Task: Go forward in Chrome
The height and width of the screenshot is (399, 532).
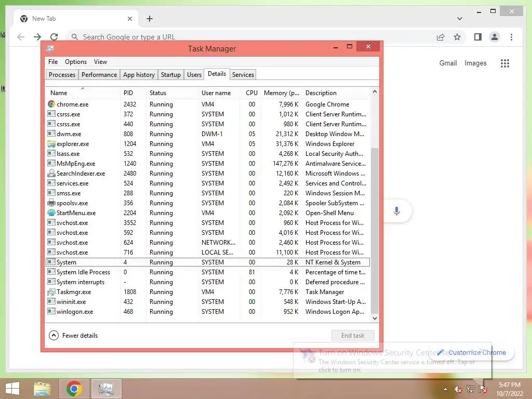Action: [x=37, y=37]
